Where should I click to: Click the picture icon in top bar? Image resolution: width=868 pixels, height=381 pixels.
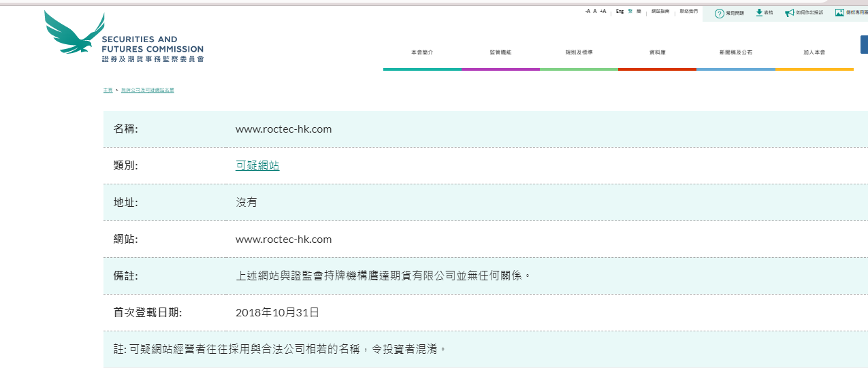pyautogui.click(x=839, y=12)
